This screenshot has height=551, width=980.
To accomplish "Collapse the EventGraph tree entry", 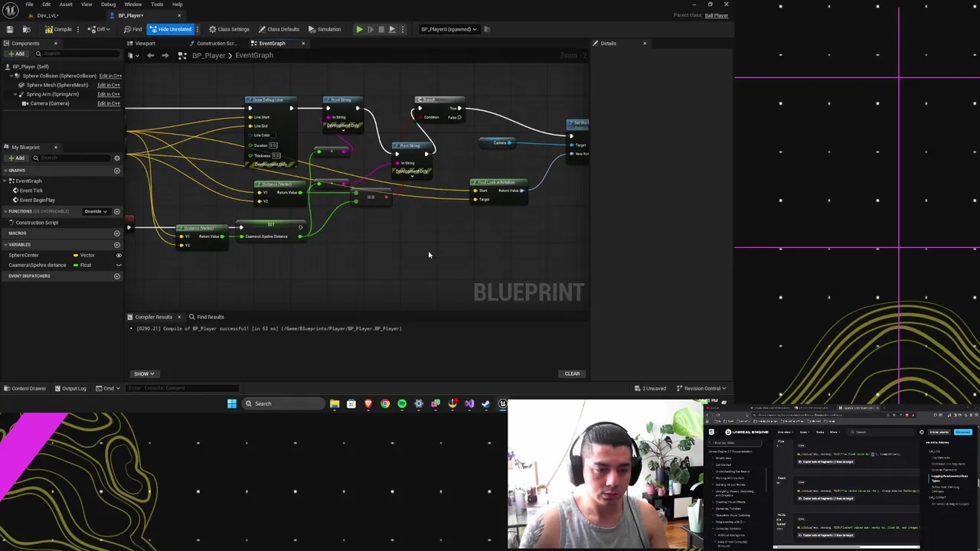I will (x=6, y=181).
